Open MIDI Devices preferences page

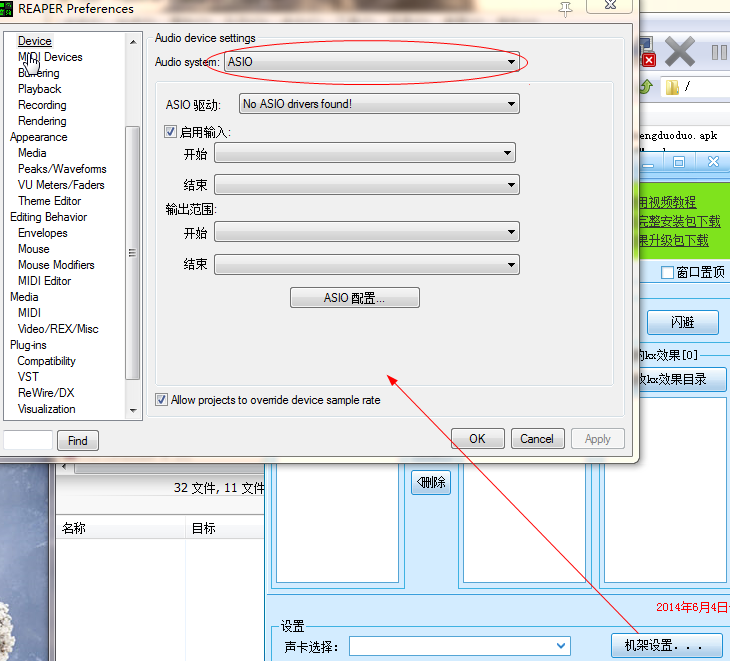[50, 57]
